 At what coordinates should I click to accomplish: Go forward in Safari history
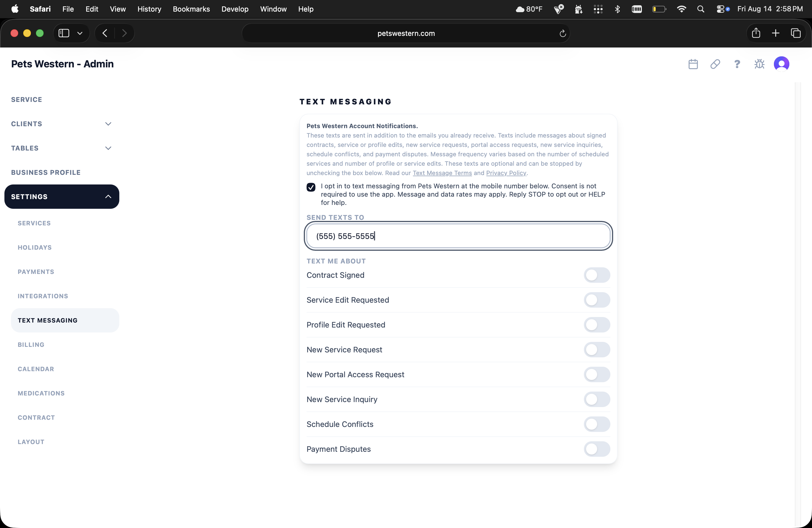tap(124, 33)
